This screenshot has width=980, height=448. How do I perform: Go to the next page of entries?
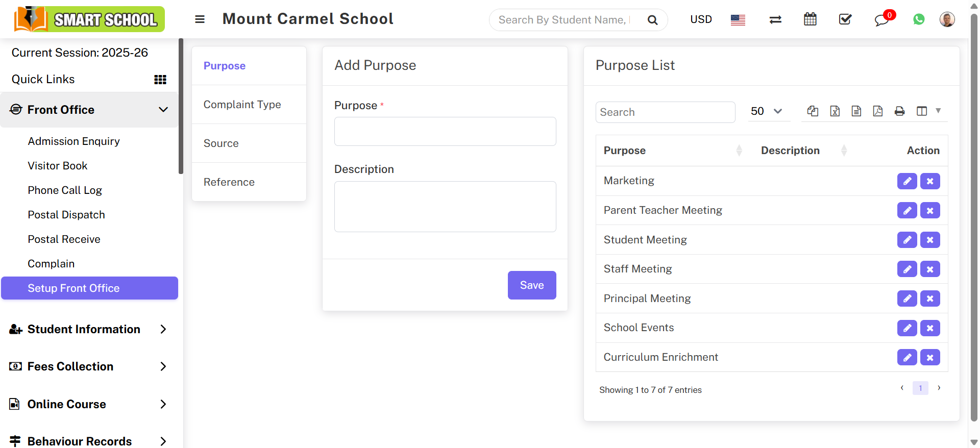[x=939, y=388]
